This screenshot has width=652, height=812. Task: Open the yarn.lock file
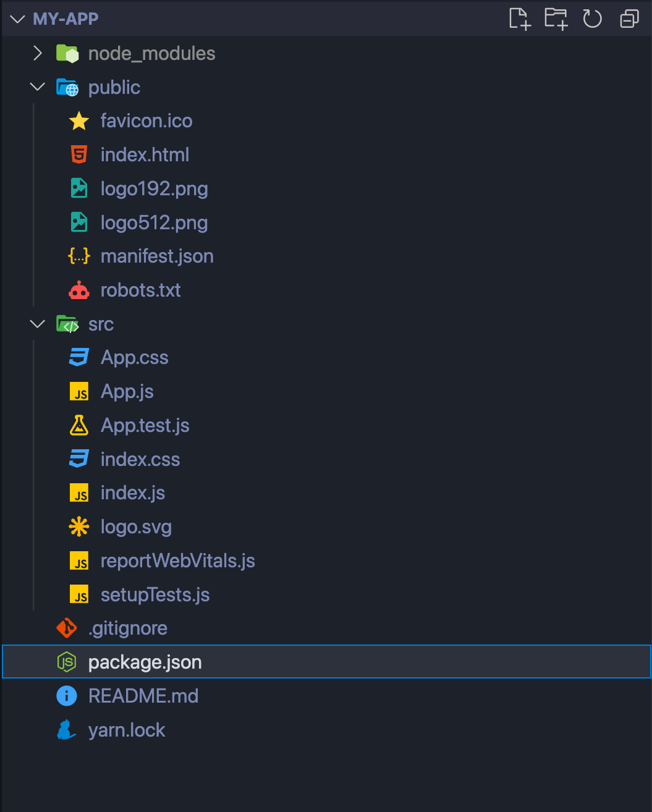(x=127, y=730)
